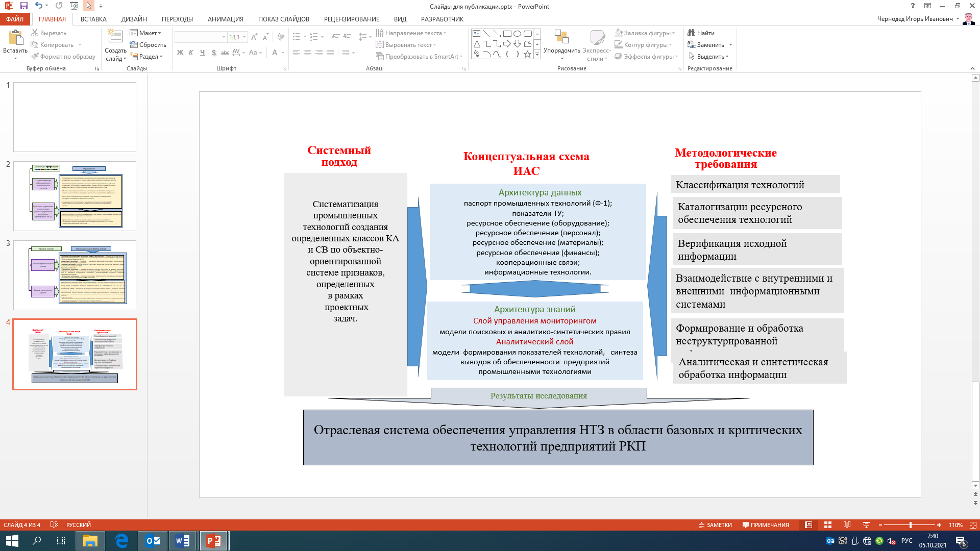This screenshot has height=551, width=980.
Task: Click ЗАМЕТКИ (Notes) in status bar
Action: point(715,525)
